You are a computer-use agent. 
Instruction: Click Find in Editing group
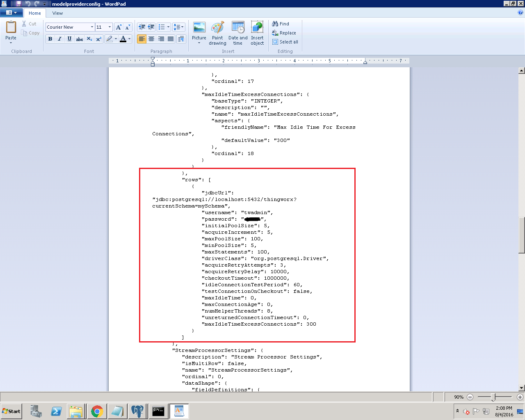tap(281, 24)
